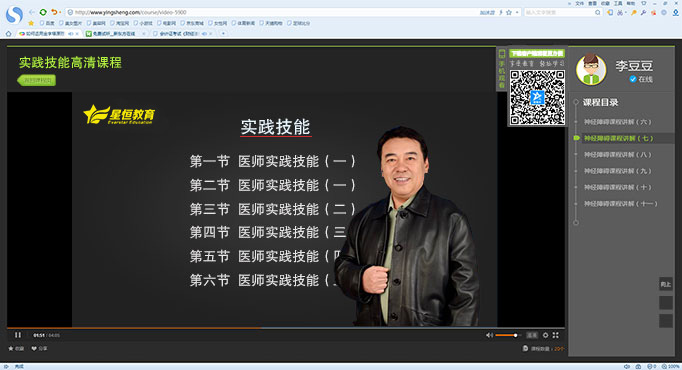This screenshot has width=682, height=370.
Task: Expand the screenshot tool dropdown arrow
Action: (x=625, y=13)
